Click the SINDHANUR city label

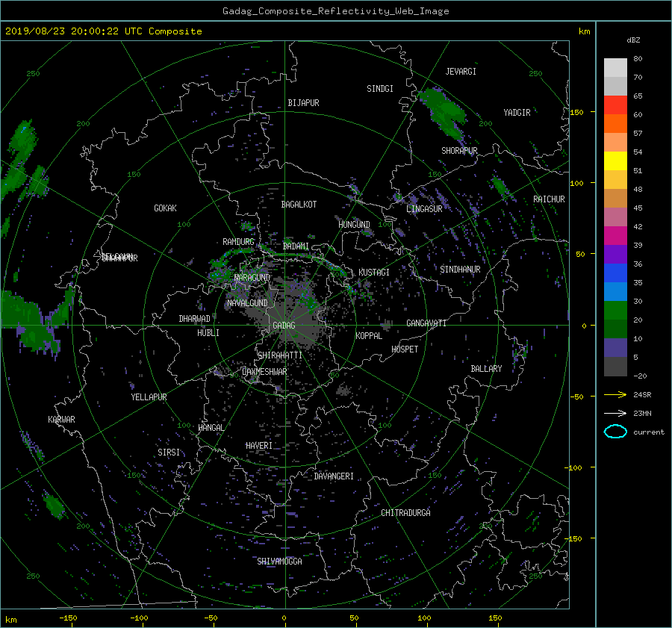pyautogui.click(x=460, y=270)
